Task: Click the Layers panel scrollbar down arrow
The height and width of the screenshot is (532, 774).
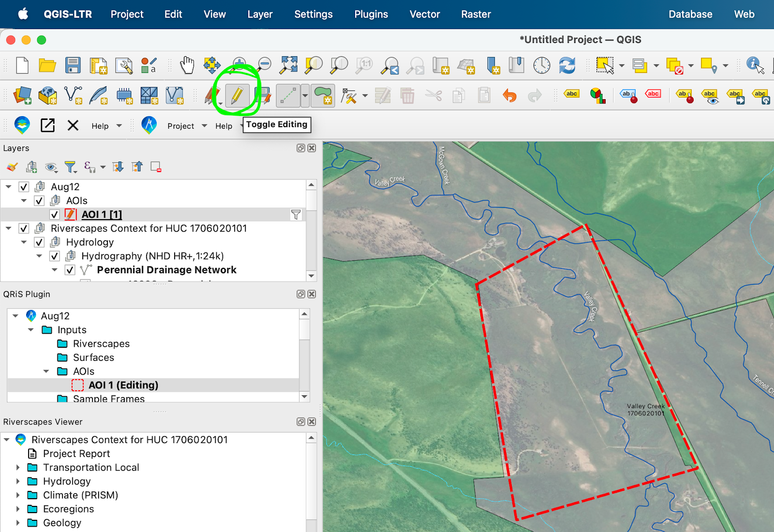Action: coord(312,276)
